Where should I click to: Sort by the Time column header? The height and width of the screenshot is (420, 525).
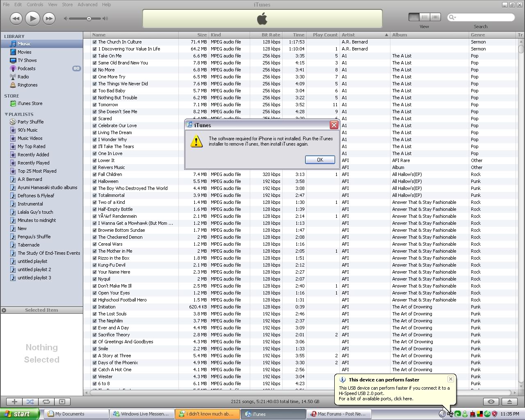pos(294,35)
